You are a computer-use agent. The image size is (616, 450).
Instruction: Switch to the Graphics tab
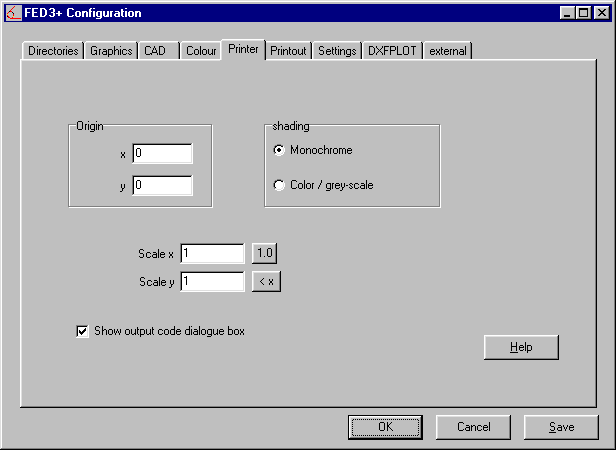111,51
